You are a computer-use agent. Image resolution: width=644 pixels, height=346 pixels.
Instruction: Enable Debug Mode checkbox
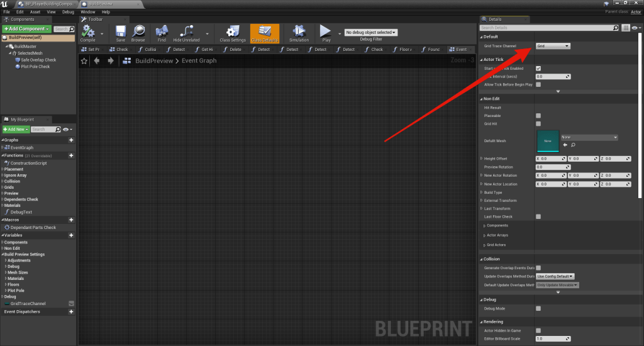click(x=538, y=309)
